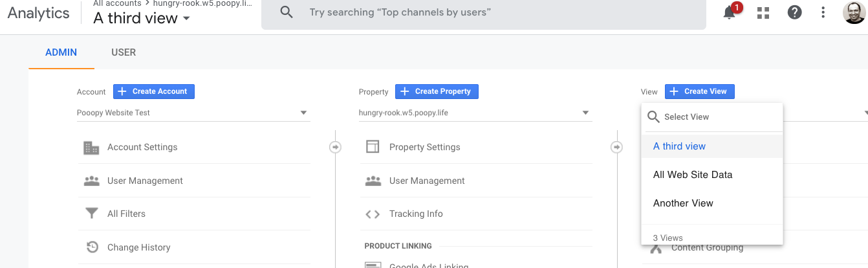Image resolution: width=868 pixels, height=268 pixels.
Task: Switch to the USER tab
Action: 124,52
